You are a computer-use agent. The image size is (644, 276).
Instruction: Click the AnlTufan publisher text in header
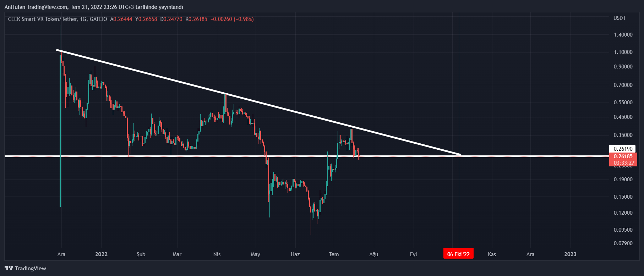[15, 7]
